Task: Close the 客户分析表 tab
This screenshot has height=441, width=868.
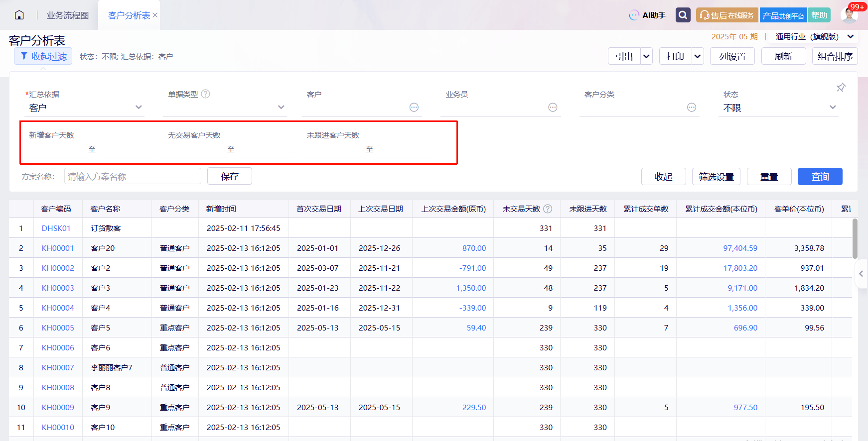Action: [x=155, y=15]
